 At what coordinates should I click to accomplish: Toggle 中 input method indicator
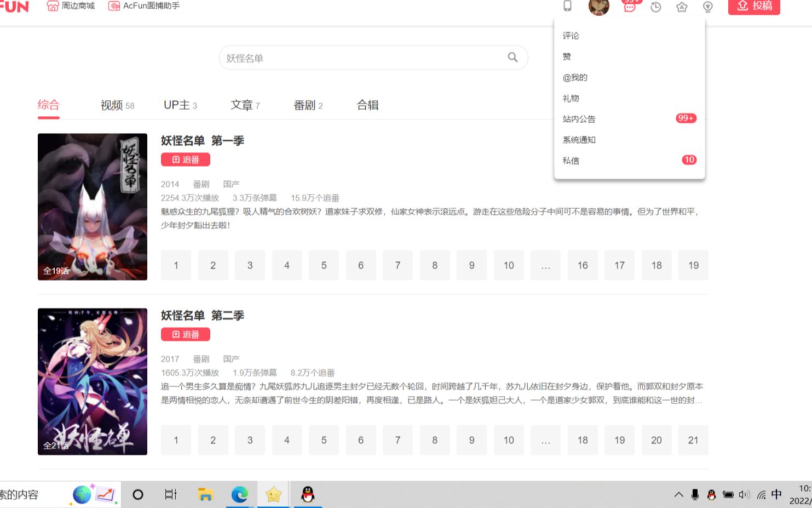(776, 494)
